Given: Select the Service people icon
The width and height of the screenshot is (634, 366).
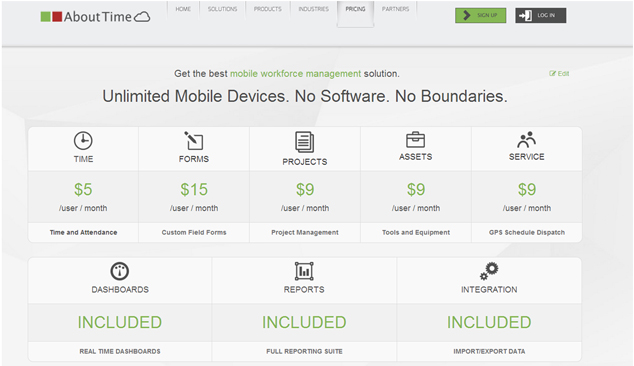Looking at the screenshot, I should 526,140.
